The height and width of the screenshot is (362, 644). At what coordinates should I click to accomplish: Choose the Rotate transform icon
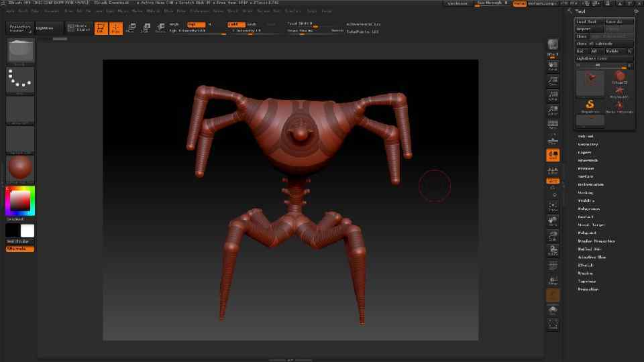(x=160, y=28)
